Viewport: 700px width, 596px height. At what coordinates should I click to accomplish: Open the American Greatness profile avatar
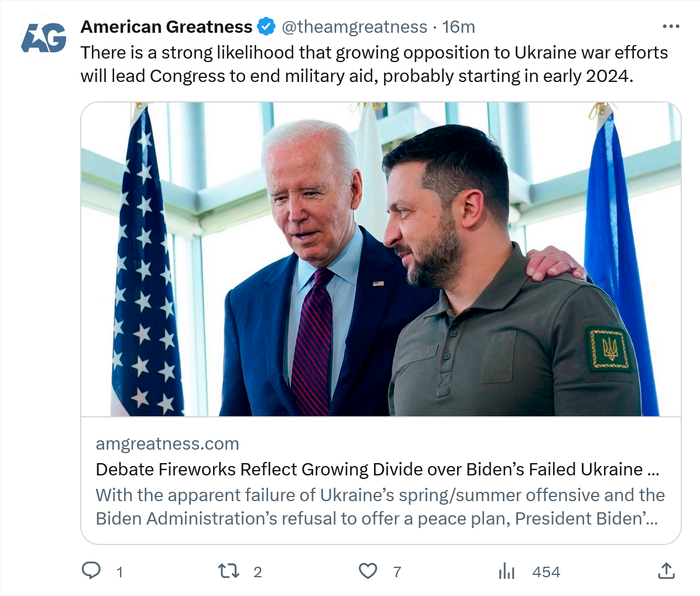(43, 39)
